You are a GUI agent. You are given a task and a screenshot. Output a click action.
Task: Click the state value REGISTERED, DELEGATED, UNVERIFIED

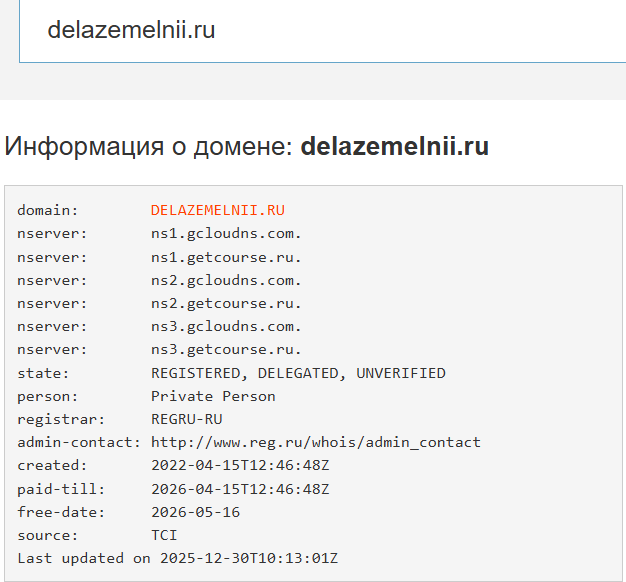pyautogui.click(x=298, y=373)
